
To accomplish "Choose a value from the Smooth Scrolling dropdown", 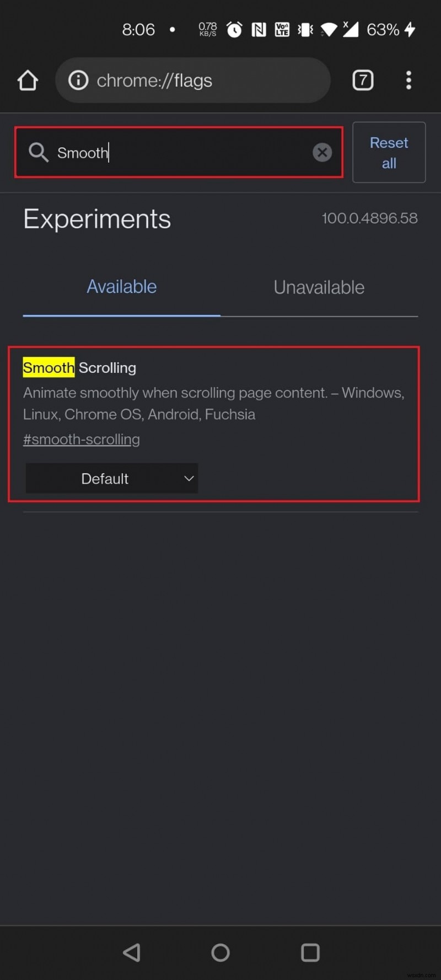I will pos(111,478).
